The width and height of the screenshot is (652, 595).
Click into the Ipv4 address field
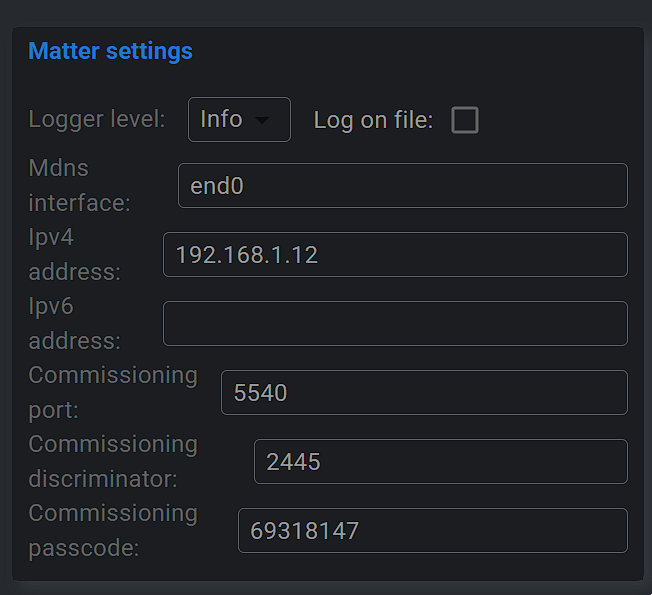coord(395,255)
